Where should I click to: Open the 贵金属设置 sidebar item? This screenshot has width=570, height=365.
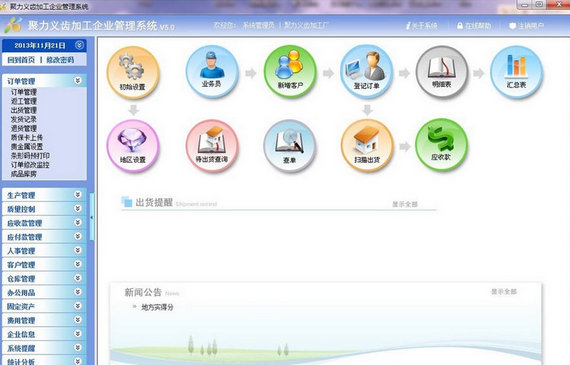tap(27, 147)
